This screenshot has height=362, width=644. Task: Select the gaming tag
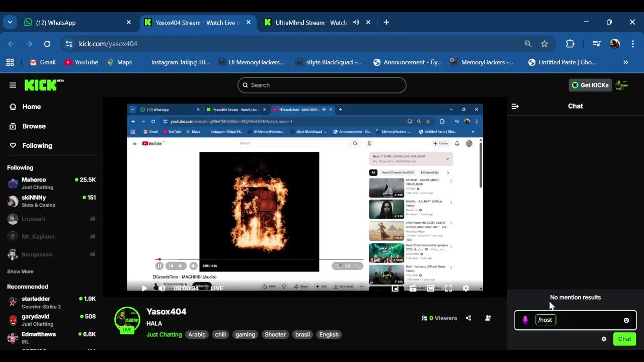tap(245, 334)
